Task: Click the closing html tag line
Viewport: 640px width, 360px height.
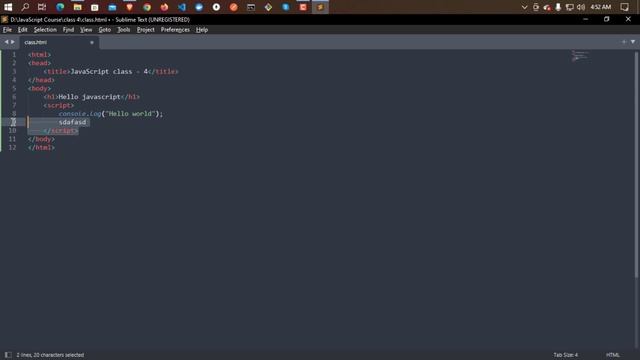Action: 41,147
